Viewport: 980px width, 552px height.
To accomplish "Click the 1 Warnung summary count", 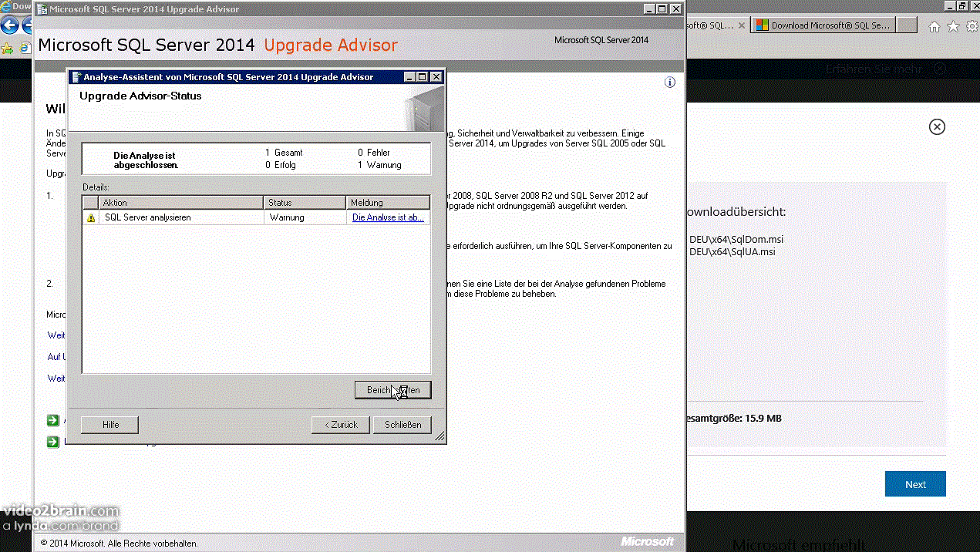I will tap(379, 165).
